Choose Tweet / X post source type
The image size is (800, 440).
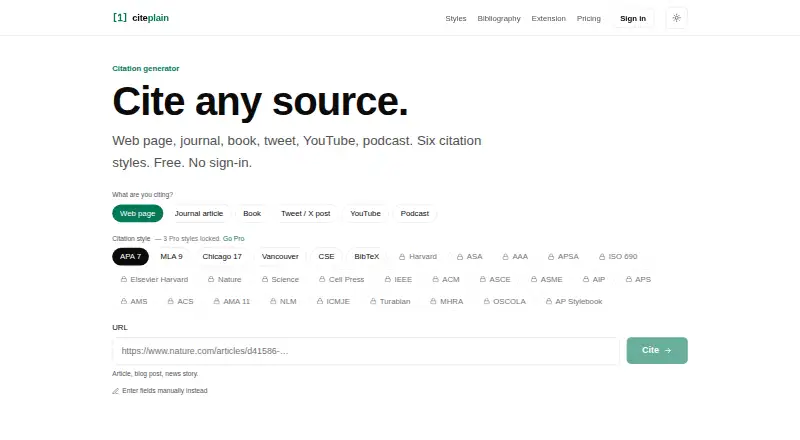point(306,213)
